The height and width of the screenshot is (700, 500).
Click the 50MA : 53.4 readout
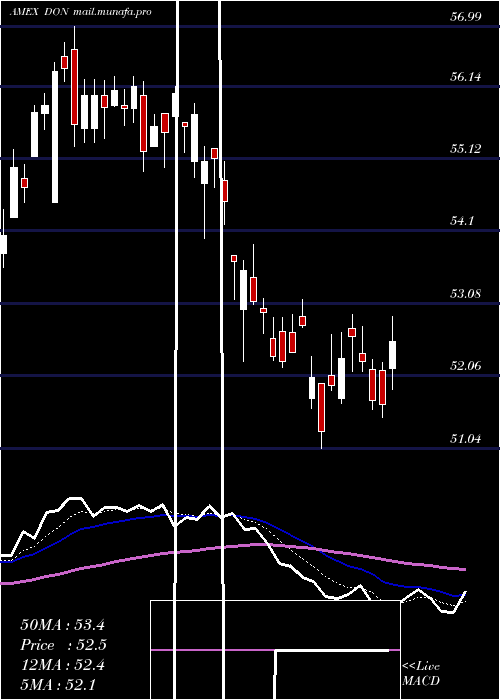point(62,625)
